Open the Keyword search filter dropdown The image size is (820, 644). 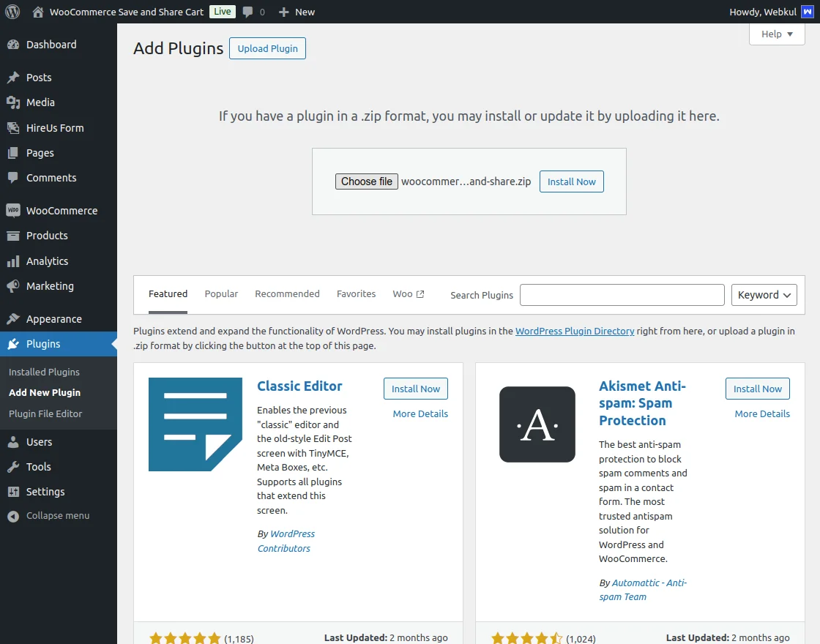(x=764, y=294)
